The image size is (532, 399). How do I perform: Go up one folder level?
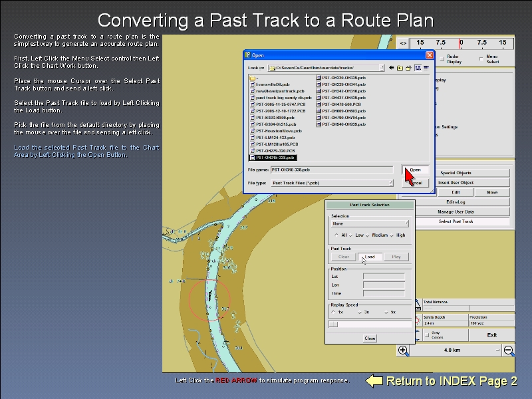[x=400, y=67]
